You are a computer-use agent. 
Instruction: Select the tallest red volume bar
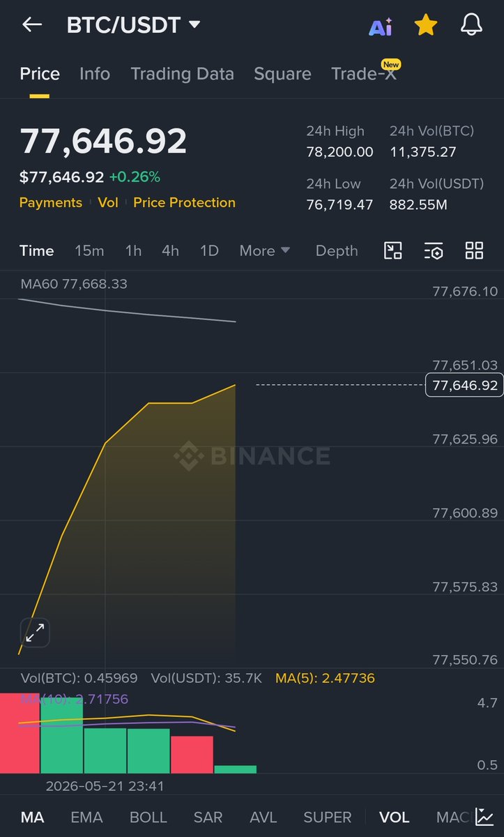pos(20,732)
